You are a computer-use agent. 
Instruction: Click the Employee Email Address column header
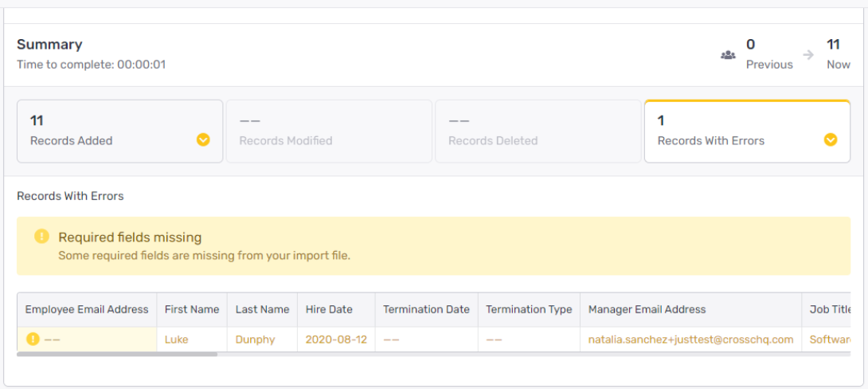[x=87, y=309]
